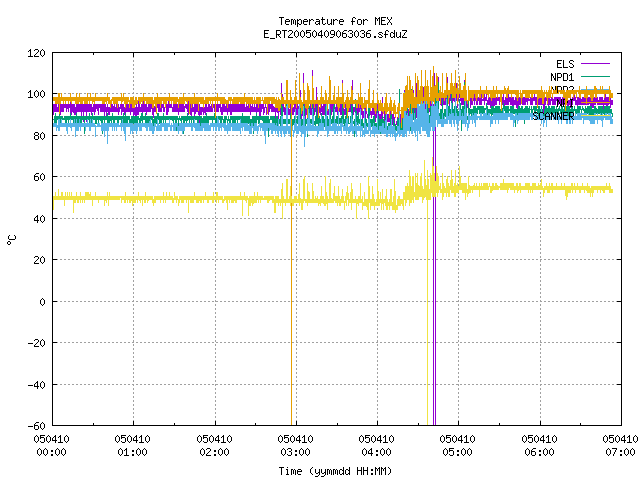
Task: Click the 120 y-axis tick label
Action: (x=36, y=53)
